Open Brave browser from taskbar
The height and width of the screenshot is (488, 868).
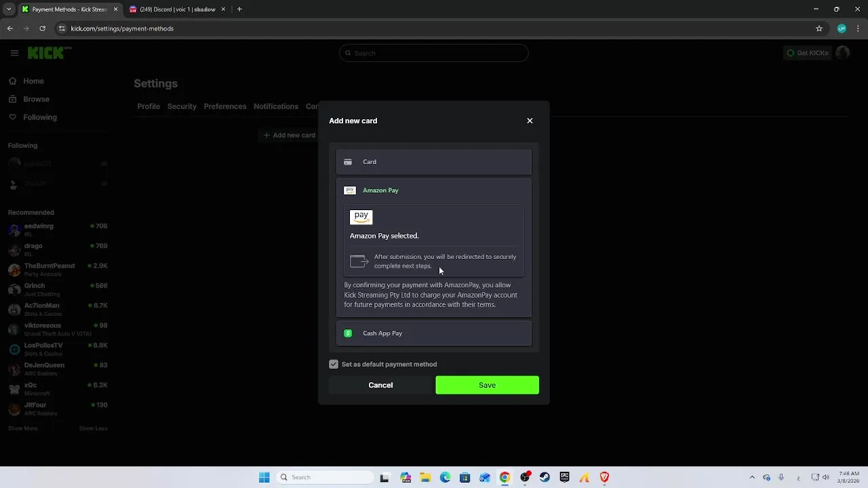[x=604, y=477]
